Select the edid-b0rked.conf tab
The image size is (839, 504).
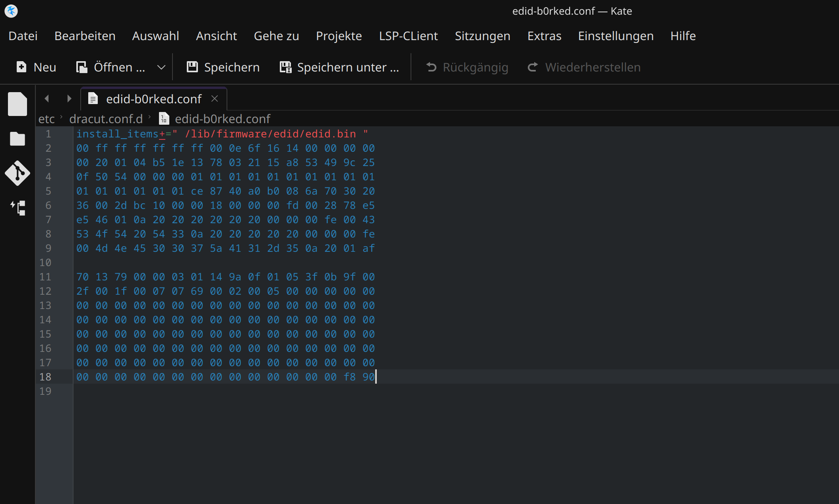tap(153, 99)
